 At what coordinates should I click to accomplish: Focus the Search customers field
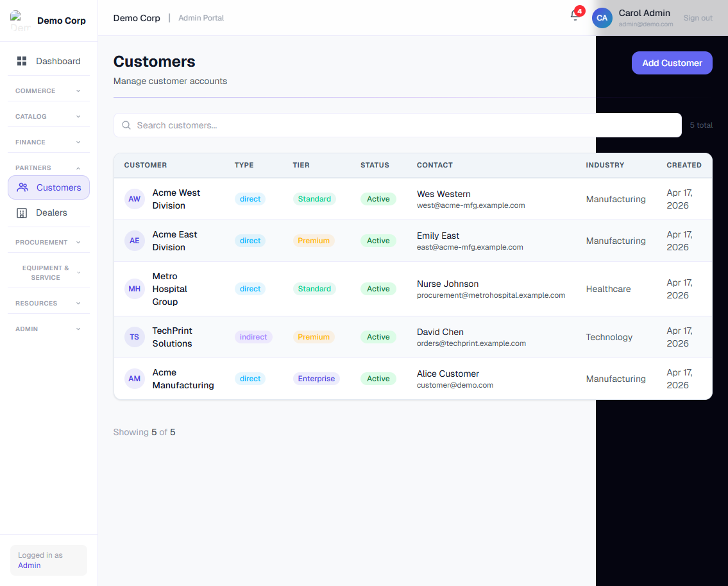[x=398, y=125]
